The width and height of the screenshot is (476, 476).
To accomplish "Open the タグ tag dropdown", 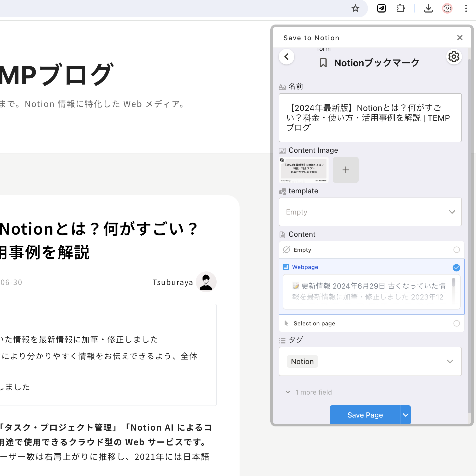I will (370, 361).
